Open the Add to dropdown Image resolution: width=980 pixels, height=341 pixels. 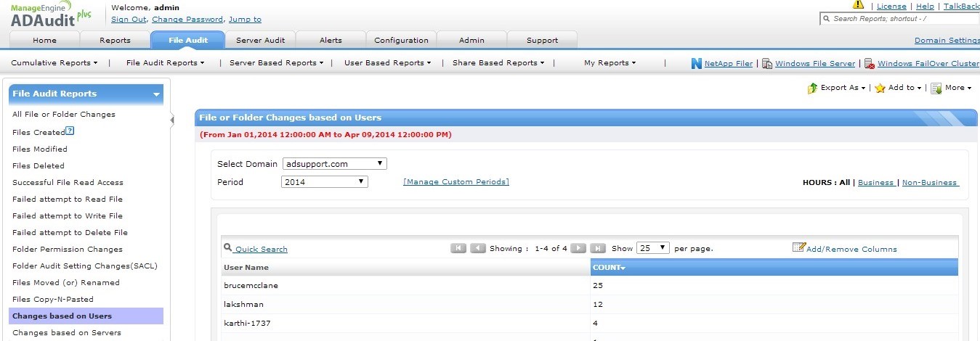904,88
